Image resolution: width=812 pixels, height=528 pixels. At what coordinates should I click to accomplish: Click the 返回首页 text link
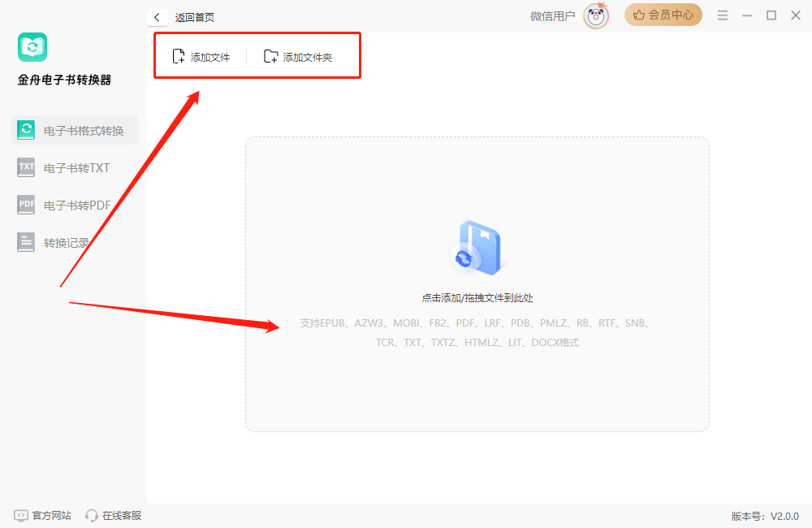(x=195, y=17)
